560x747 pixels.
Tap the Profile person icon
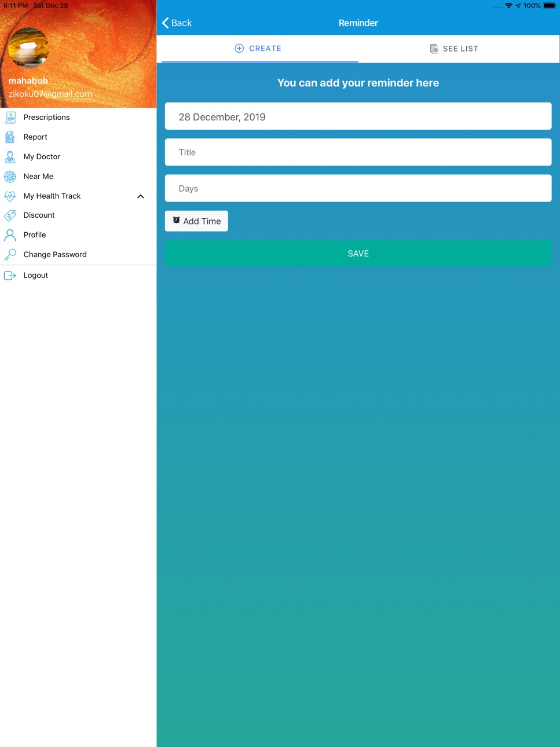pos(10,235)
